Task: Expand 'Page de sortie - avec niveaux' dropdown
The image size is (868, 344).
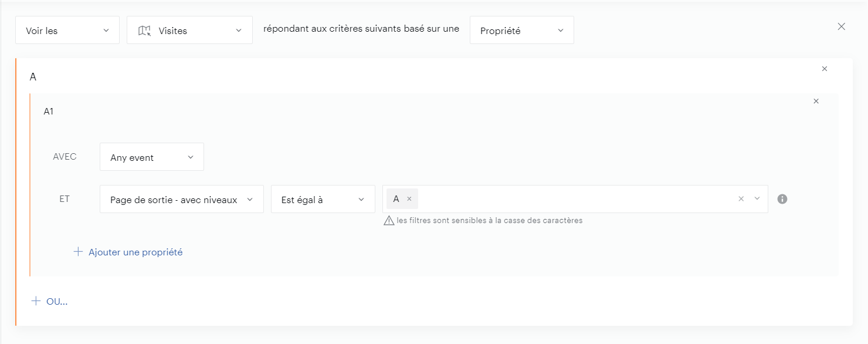Action: (x=181, y=200)
